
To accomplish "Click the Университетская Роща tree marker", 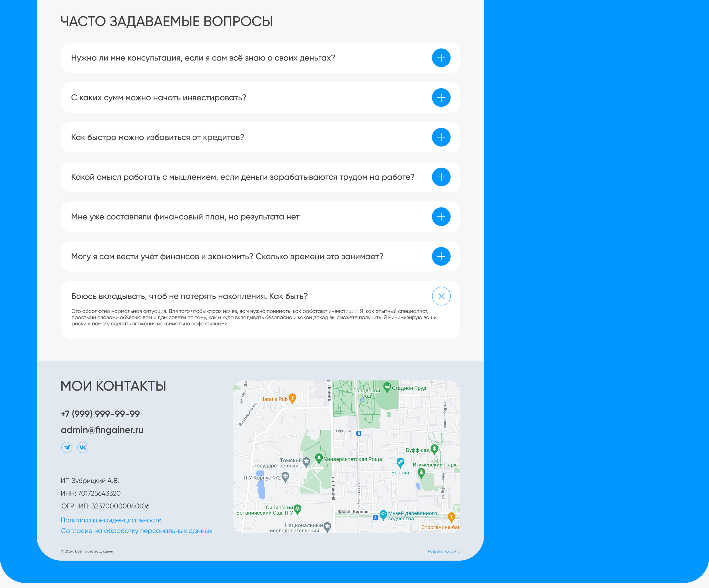I will tap(319, 458).
